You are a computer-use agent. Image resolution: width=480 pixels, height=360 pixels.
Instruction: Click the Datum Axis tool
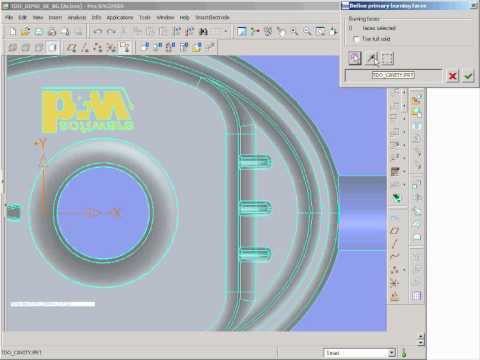394,243
